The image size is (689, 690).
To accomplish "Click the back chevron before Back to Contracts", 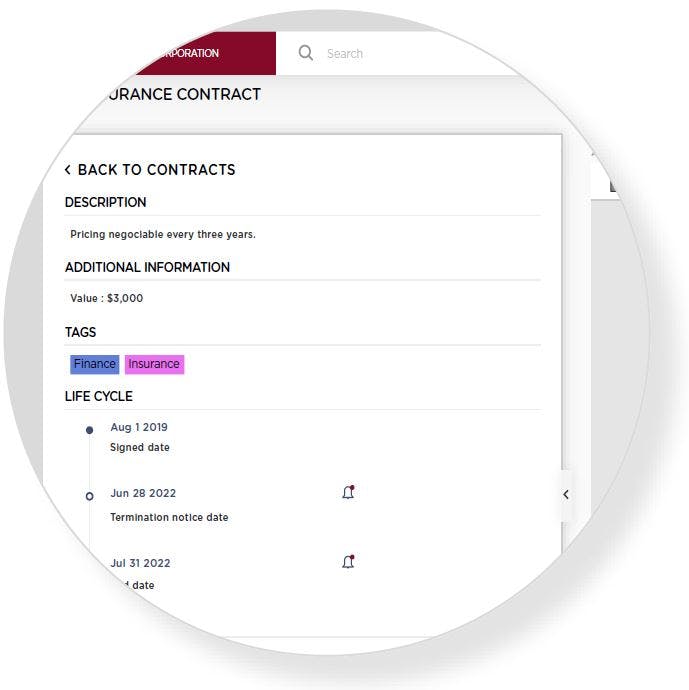I will pos(67,170).
